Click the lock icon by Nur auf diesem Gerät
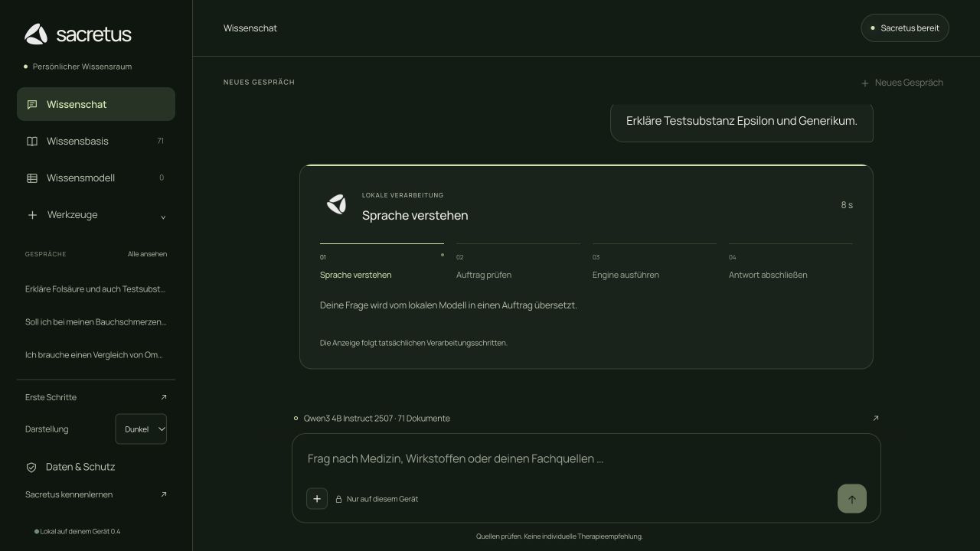Screen dimensions: 980x551 [x=338, y=499]
